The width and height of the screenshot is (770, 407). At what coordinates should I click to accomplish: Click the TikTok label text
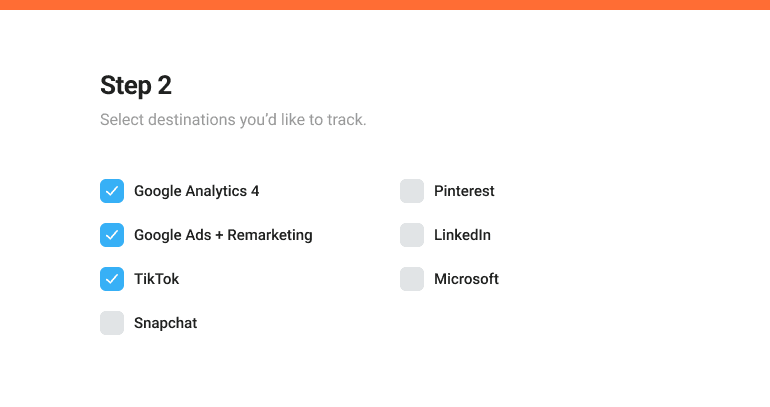point(157,279)
